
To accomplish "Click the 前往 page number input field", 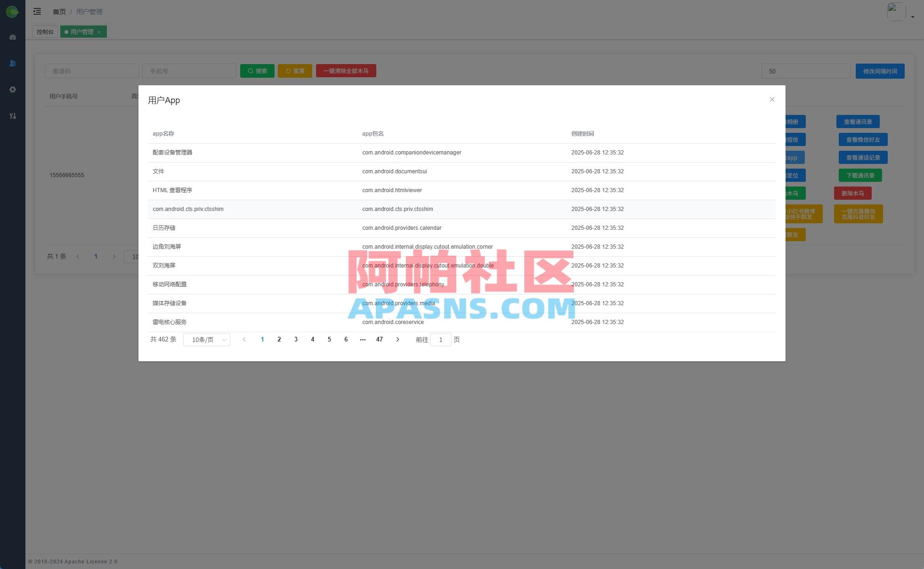I will coord(440,339).
